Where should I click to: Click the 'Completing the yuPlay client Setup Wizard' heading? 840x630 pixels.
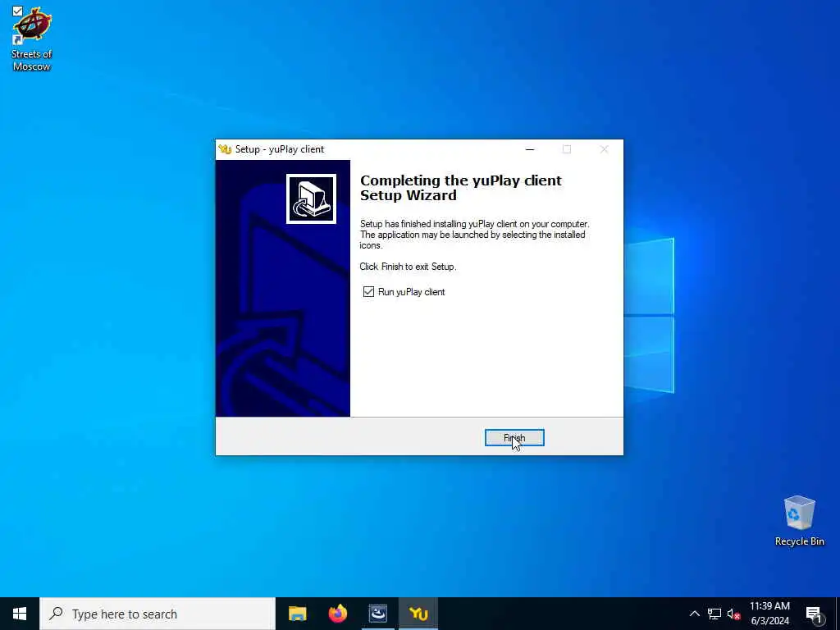coord(461,188)
